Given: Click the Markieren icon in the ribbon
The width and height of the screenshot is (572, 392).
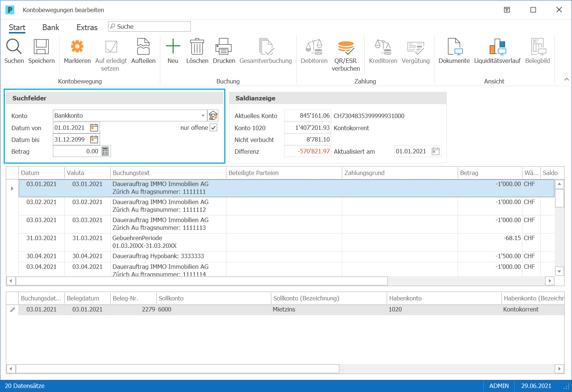Looking at the screenshot, I should (77, 47).
